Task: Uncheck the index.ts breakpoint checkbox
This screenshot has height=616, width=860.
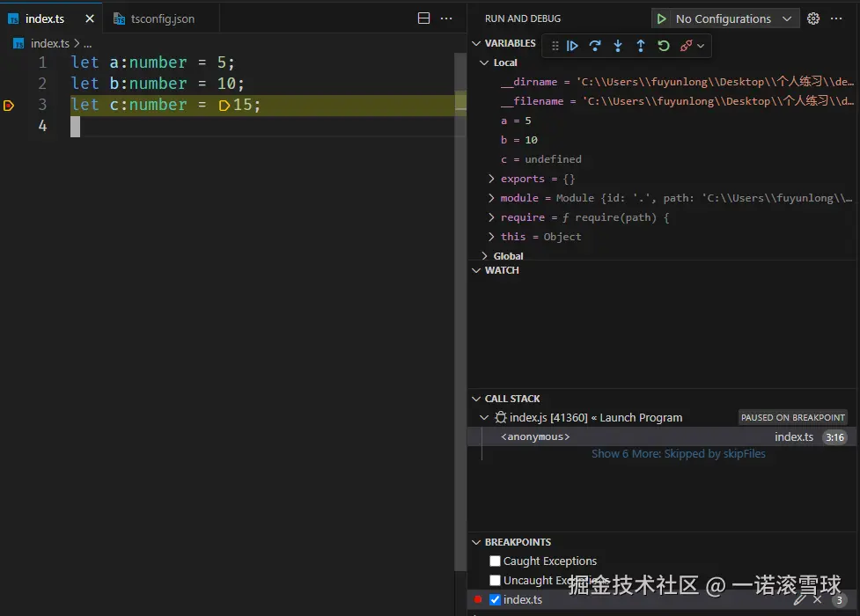Action: click(x=495, y=600)
